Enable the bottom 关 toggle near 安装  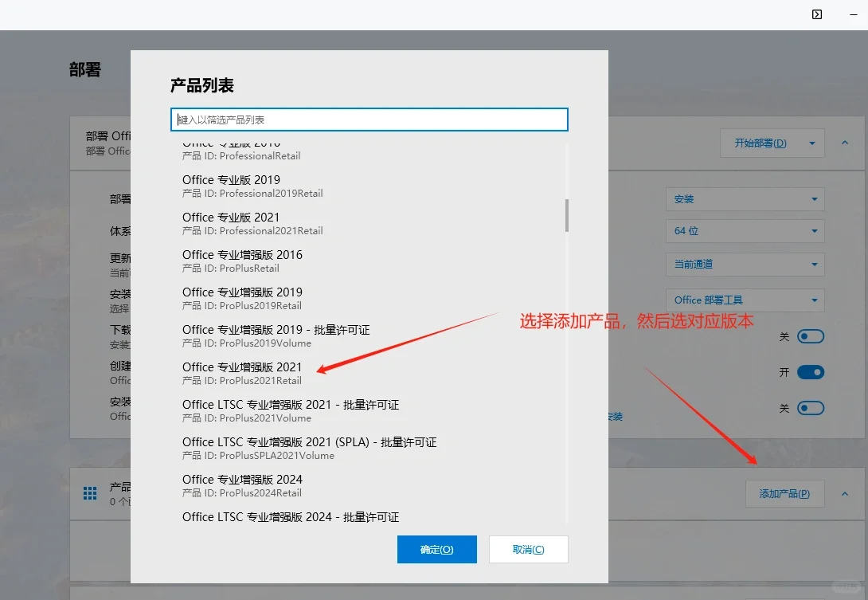click(811, 408)
